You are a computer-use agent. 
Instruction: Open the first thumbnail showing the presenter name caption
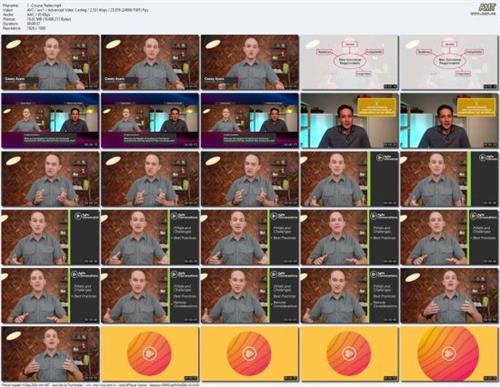tap(50, 62)
